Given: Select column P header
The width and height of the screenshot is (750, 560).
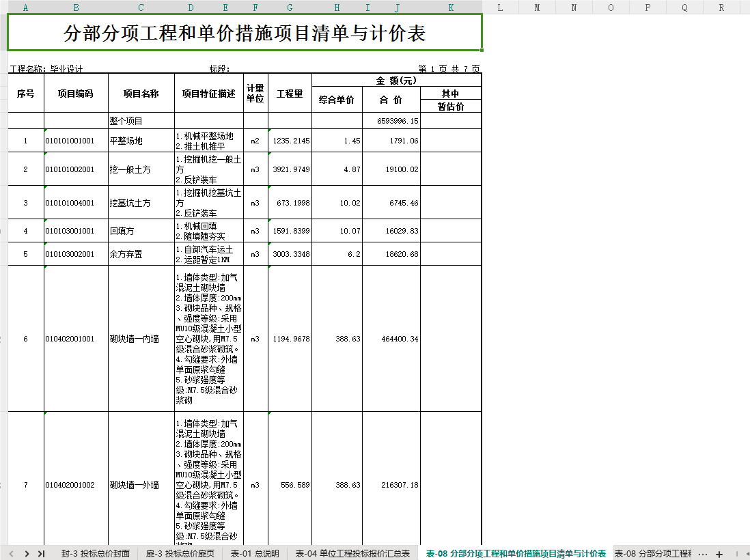Looking at the screenshot, I should 648,8.
